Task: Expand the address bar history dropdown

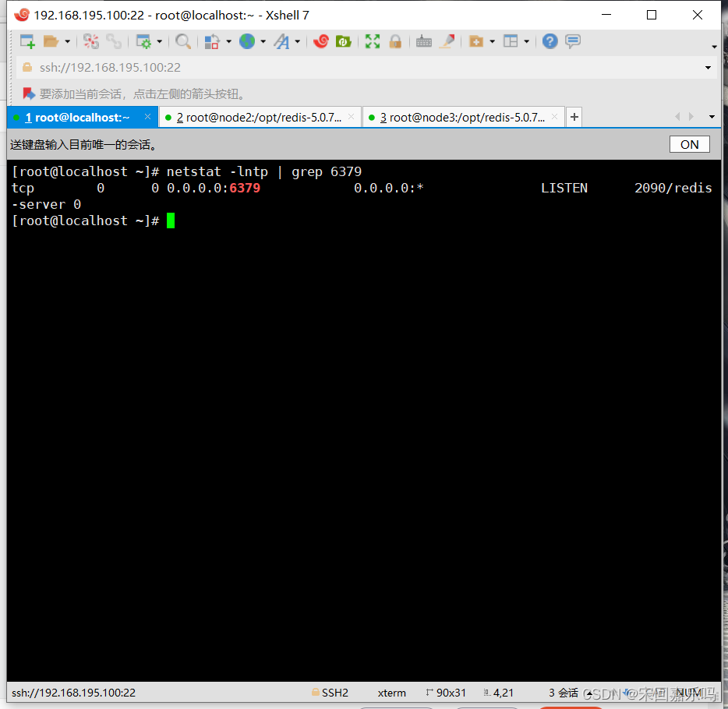Action: point(708,68)
